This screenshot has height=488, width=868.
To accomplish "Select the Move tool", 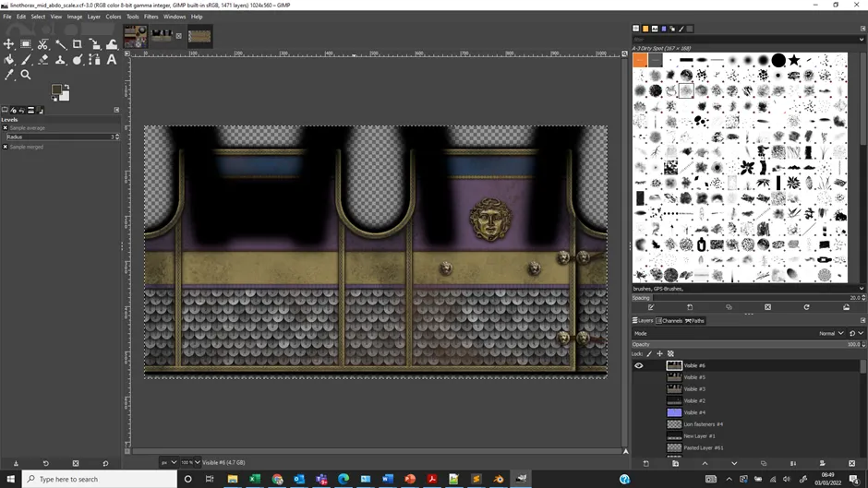I will [9, 44].
